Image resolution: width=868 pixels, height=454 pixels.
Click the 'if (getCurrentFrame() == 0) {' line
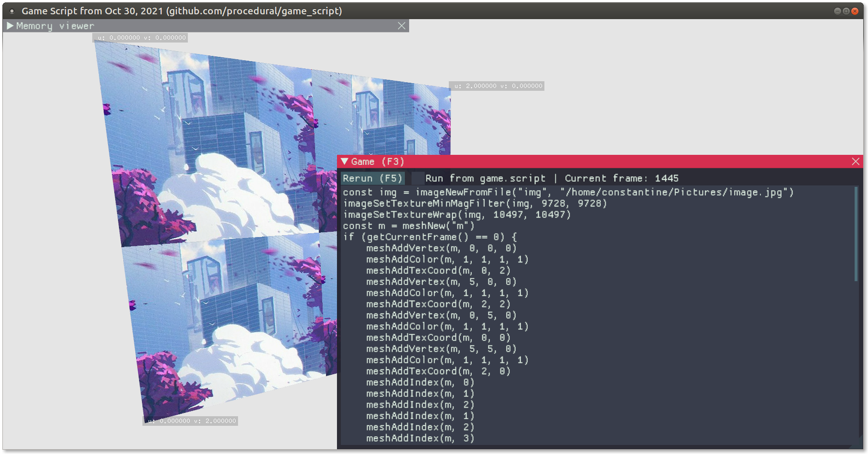click(x=430, y=237)
